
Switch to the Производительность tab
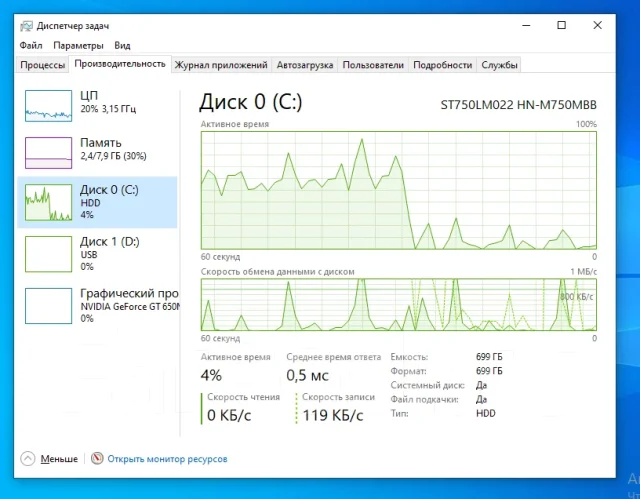pyautogui.click(x=120, y=64)
